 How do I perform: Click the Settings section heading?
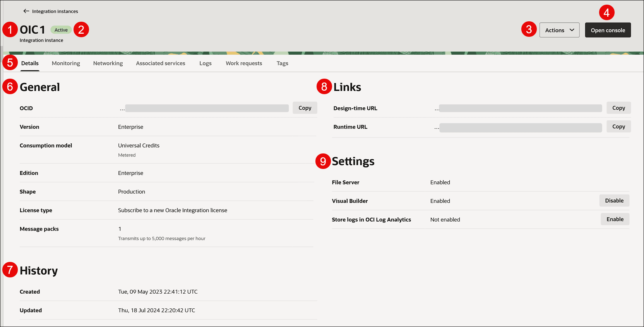pos(353,161)
